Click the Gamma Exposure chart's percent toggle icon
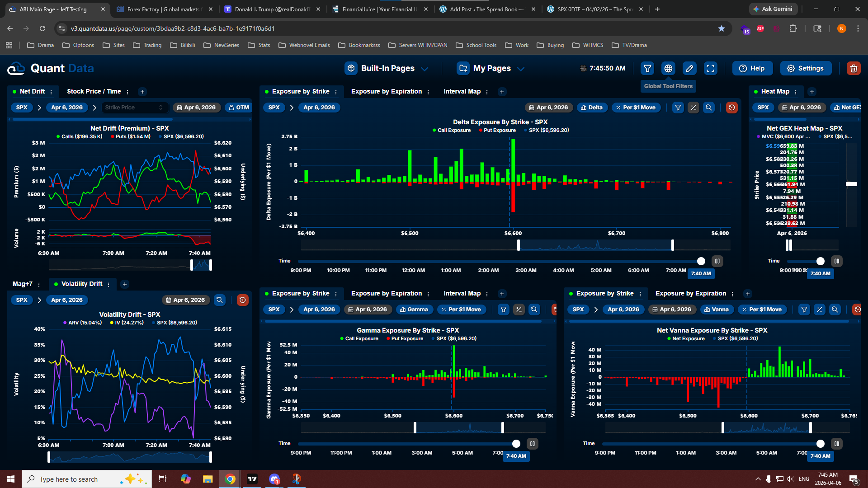Viewport: 868px width, 488px height. point(519,310)
